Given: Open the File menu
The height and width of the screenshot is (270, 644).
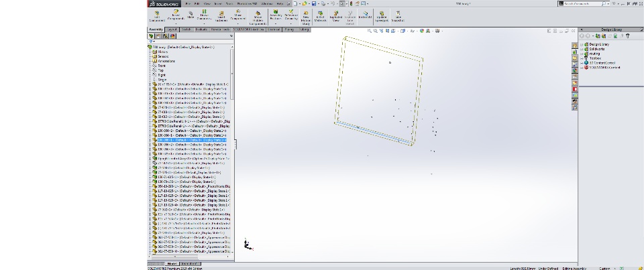Looking at the screenshot, I should pos(188,4).
